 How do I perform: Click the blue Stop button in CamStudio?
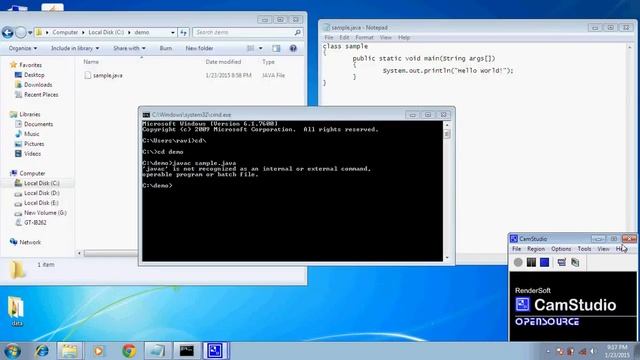point(544,262)
